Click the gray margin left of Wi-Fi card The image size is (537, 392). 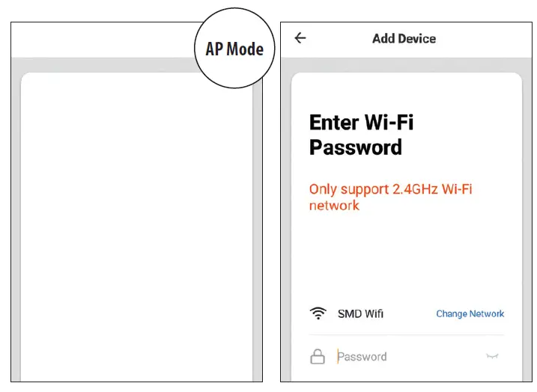pos(286,224)
